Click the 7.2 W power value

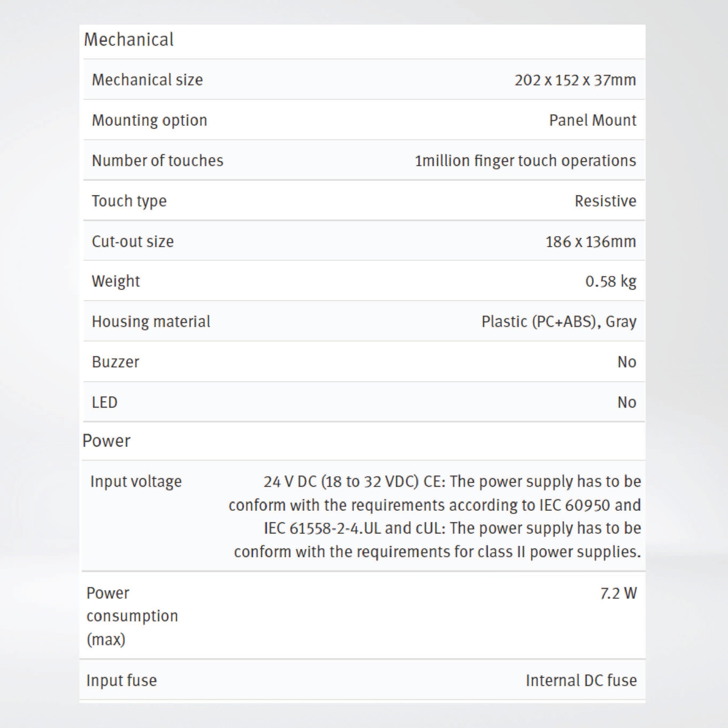(x=618, y=593)
